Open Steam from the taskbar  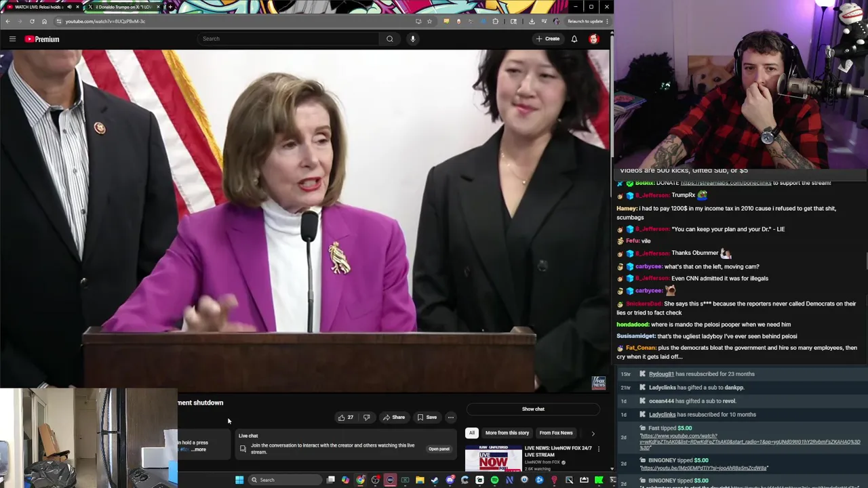tap(434, 480)
